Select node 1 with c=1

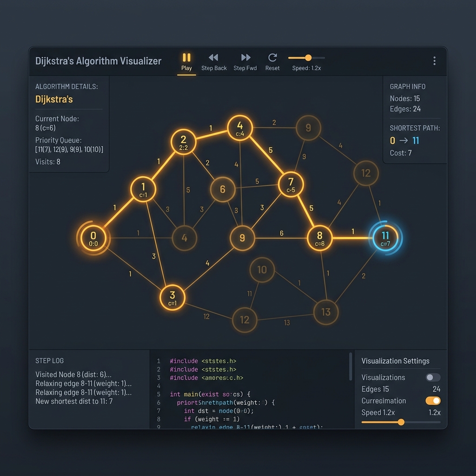143,189
